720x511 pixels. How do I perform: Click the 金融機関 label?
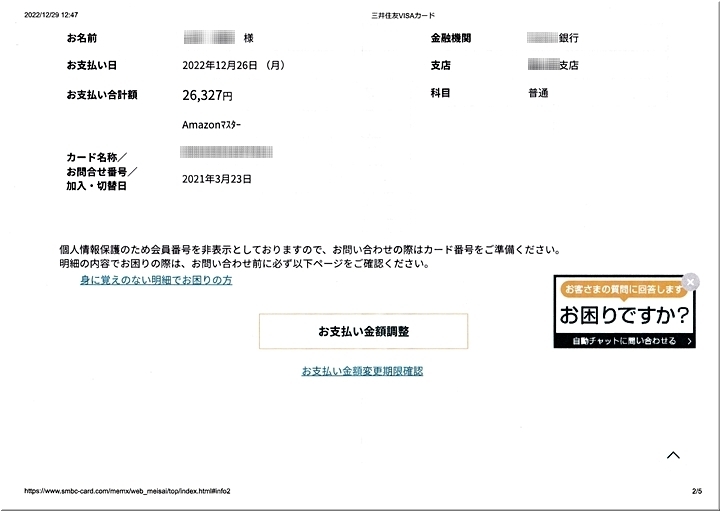tap(451, 38)
